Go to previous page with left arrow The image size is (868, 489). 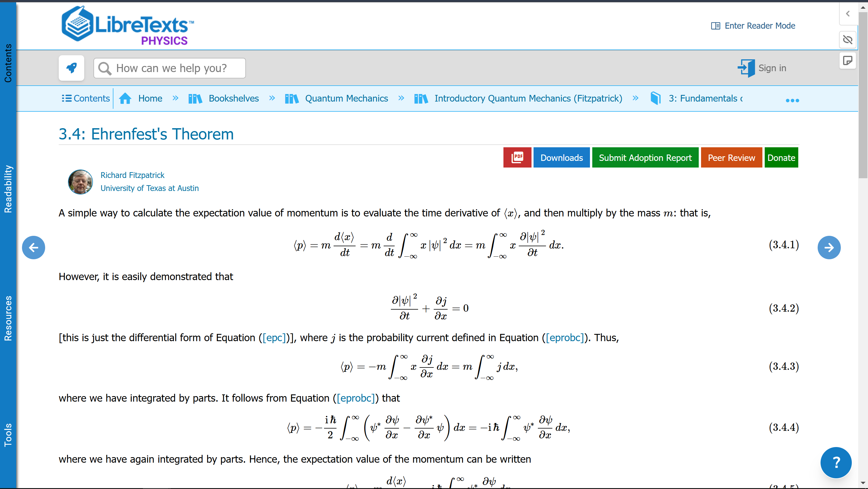[33, 248]
